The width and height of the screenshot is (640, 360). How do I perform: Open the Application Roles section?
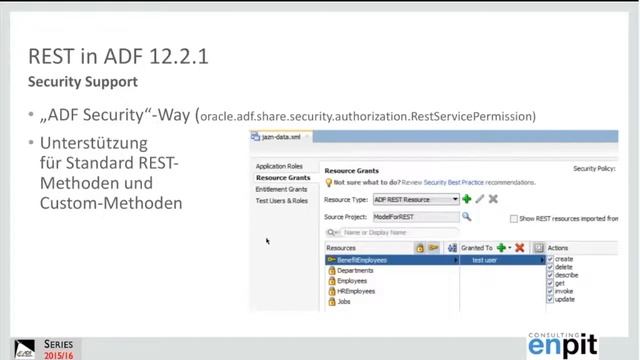(279, 166)
